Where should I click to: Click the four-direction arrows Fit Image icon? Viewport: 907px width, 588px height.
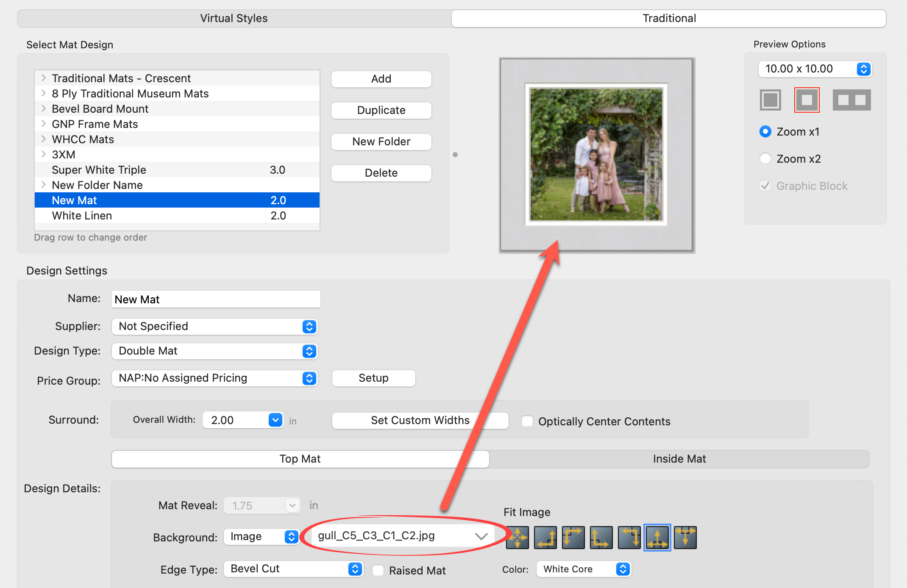(517, 538)
